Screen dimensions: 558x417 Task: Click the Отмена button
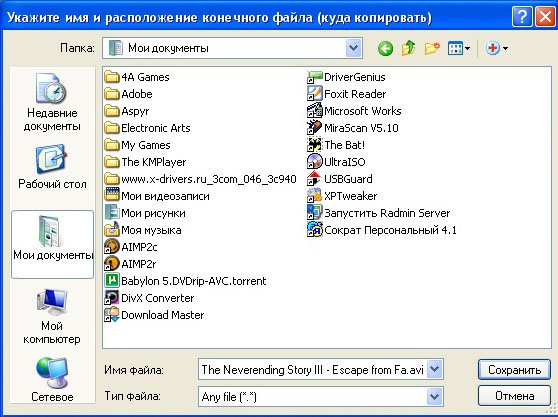[x=514, y=396]
